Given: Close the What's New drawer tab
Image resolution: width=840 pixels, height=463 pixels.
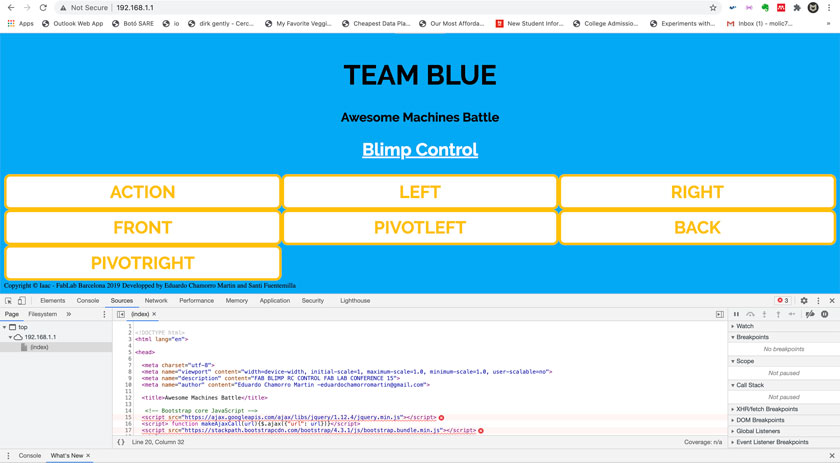Looking at the screenshot, I should coord(88,455).
